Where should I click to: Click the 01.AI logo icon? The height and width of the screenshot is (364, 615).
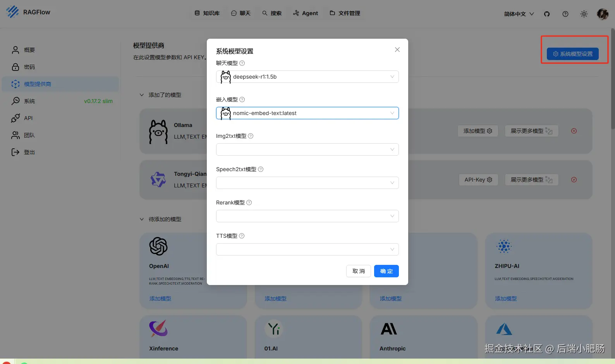[x=274, y=329]
